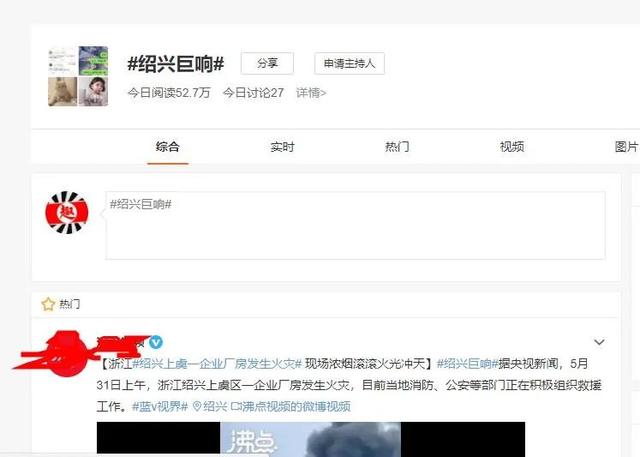Click the blue verified badge icon
Image resolution: width=640 pixels, height=457 pixels.
click(156, 342)
